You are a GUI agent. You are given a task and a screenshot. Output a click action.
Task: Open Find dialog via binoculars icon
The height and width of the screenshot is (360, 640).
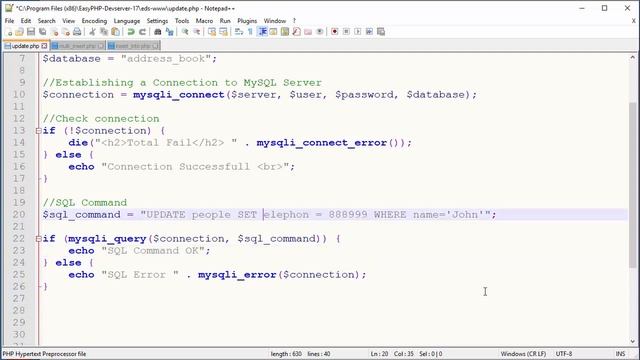click(158, 32)
